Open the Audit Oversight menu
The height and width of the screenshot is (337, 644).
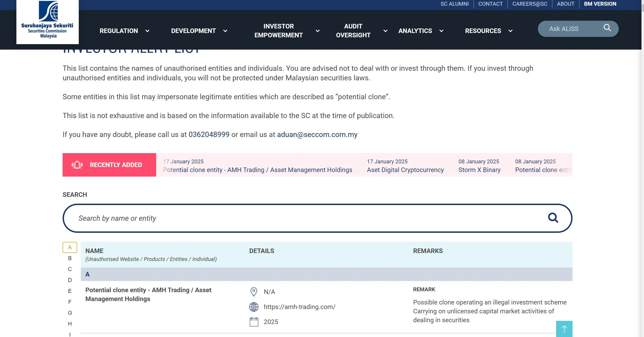353,31
